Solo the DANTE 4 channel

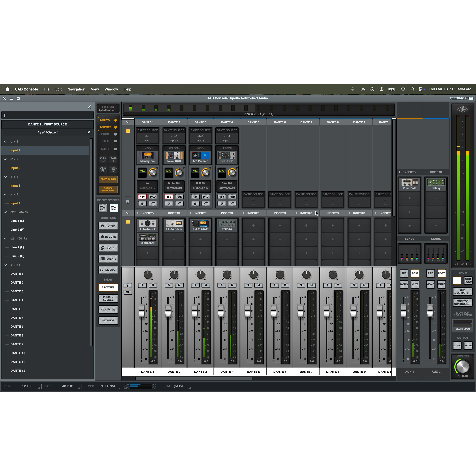point(221,285)
